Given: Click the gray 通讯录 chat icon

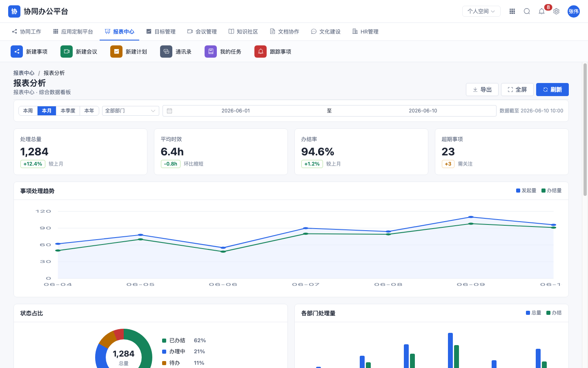Looking at the screenshot, I should (x=166, y=52).
